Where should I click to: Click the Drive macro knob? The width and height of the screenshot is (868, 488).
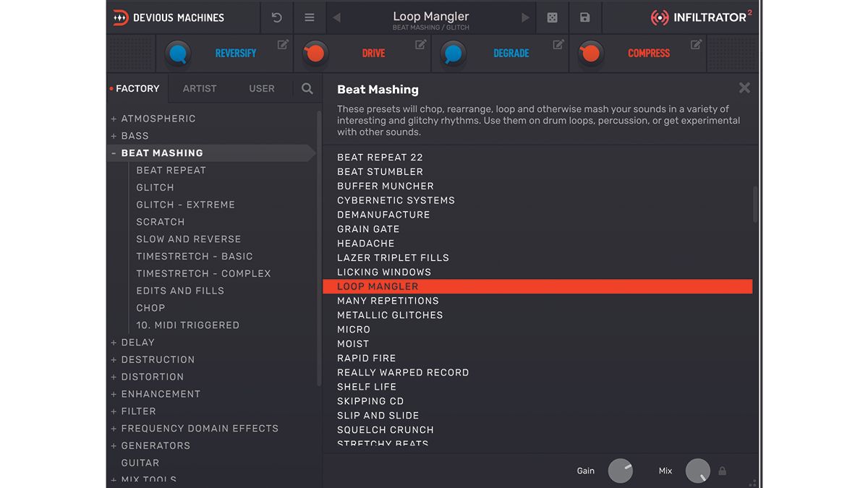315,53
